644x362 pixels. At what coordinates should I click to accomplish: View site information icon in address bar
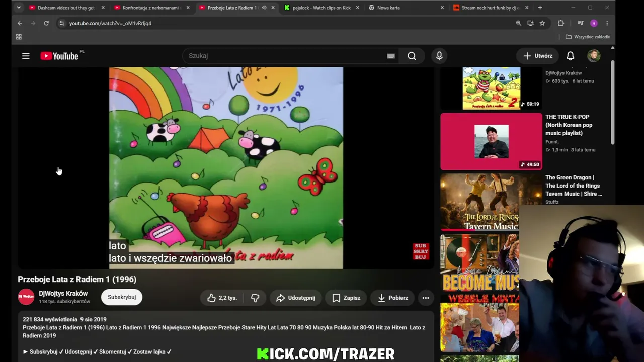(61, 23)
